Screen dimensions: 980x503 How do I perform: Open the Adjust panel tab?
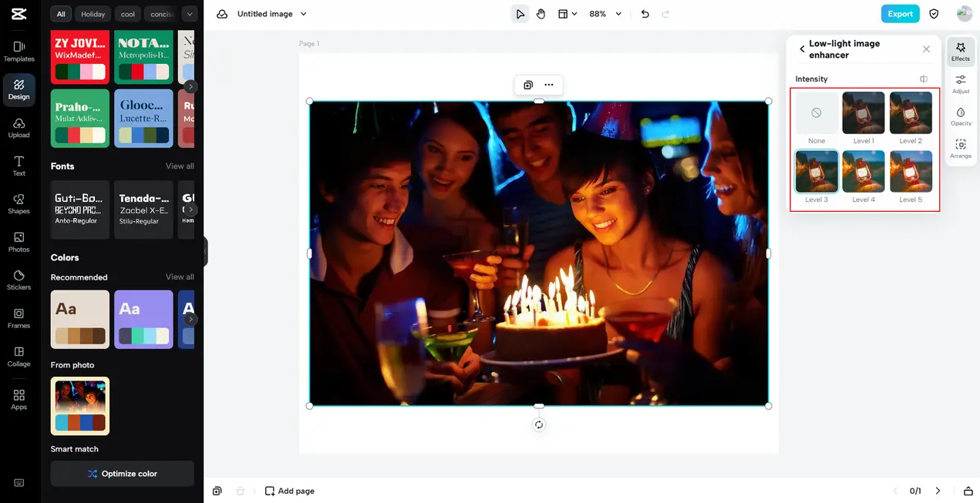[x=961, y=84]
